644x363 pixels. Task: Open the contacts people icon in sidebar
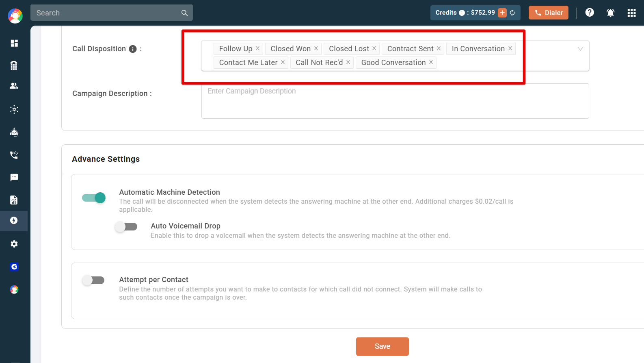click(x=14, y=86)
